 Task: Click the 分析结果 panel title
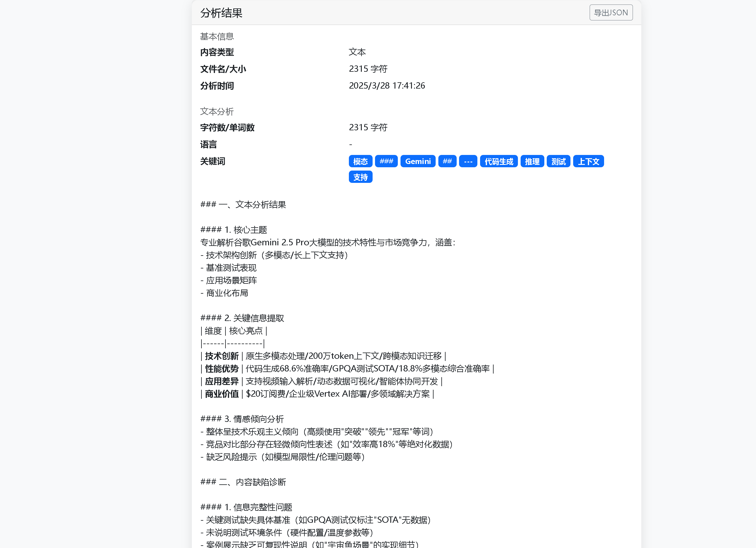(x=221, y=13)
